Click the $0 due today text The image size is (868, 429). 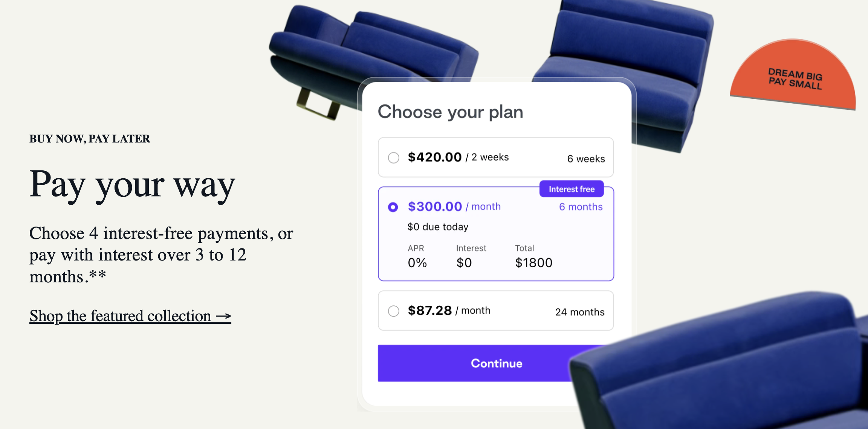[437, 227]
